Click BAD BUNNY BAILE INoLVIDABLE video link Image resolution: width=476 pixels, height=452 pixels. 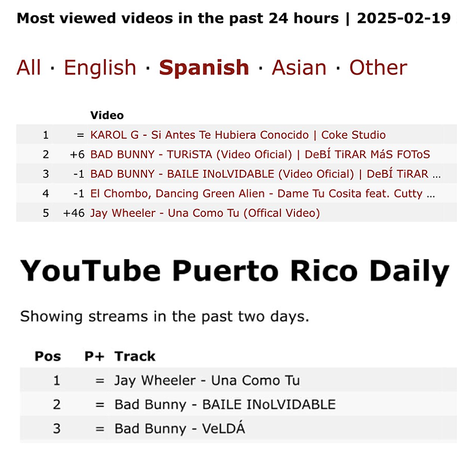click(x=265, y=174)
